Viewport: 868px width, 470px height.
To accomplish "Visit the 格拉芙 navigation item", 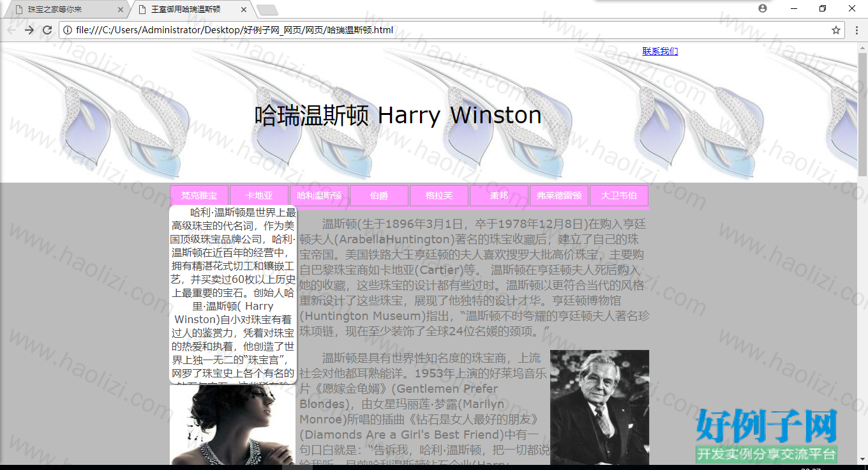I will pyautogui.click(x=439, y=195).
